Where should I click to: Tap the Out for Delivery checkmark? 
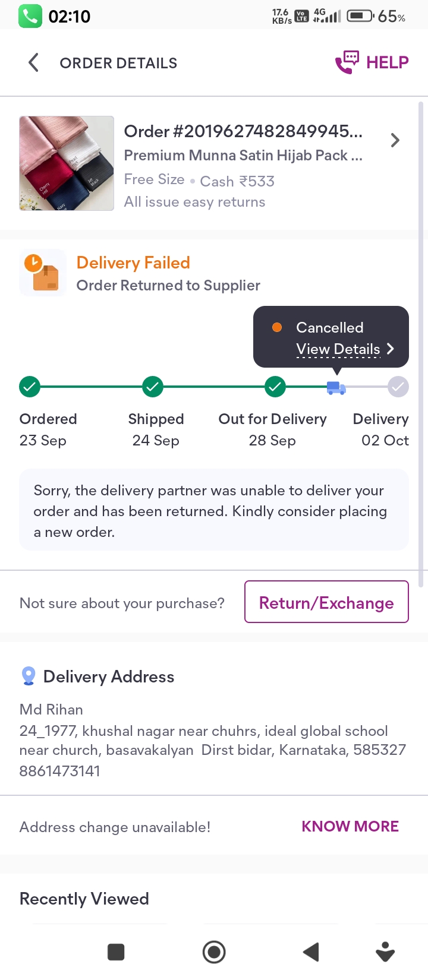tap(275, 387)
